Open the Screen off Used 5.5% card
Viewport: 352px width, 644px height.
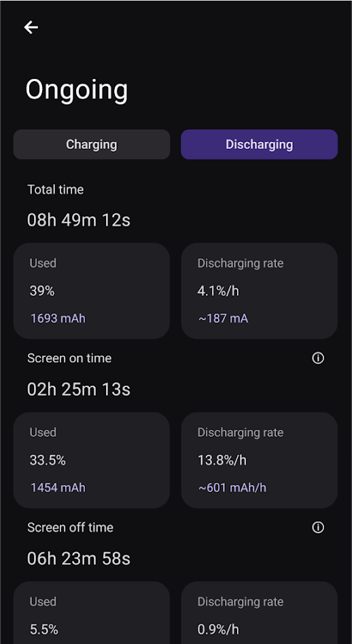(x=92, y=613)
